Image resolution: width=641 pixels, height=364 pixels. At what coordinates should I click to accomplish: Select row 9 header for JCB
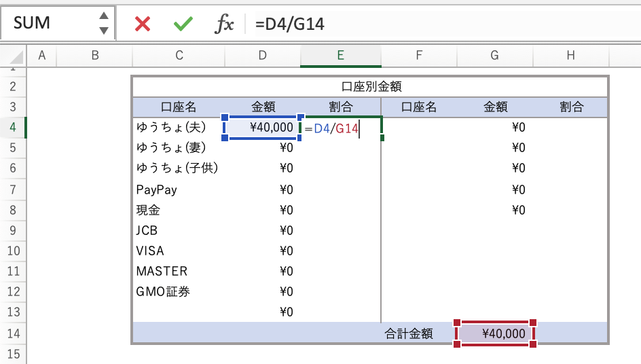pos(13,230)
